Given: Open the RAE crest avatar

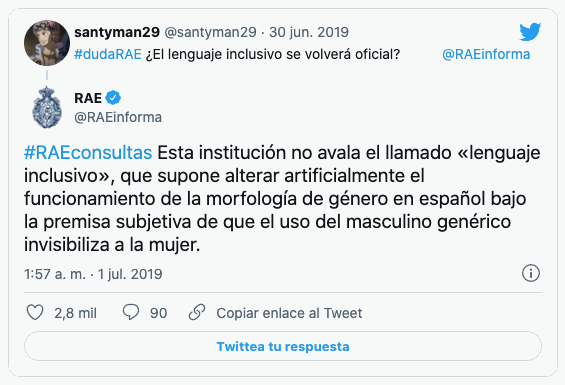Looking at the screenshot, I should tap(47, 107).
